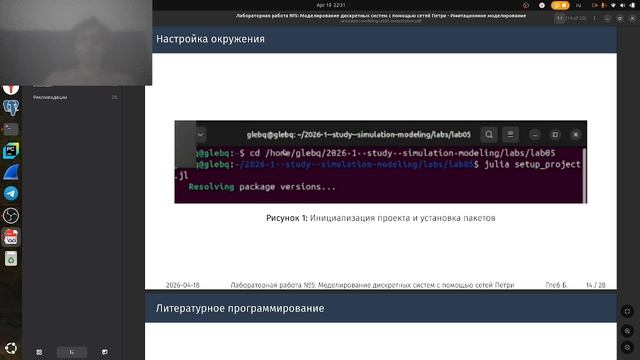Screen dimensions: 640x360
Task: Click the document title in the header bar
Action: tap(380, 16)
